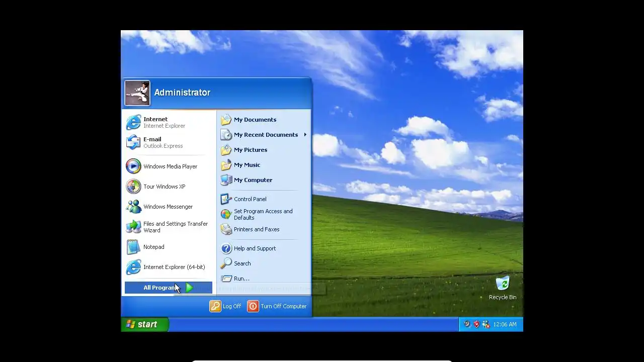Screen dimensions: 644x362
Task: Click the "Internet Explorer" subtitle under Internet
Action: 164,126
